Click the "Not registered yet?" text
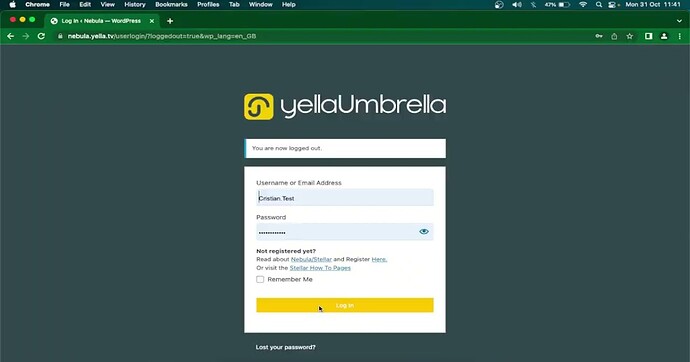 (286, 251)
